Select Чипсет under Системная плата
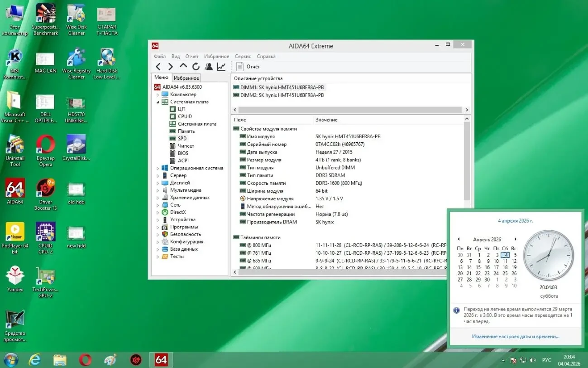Screen dimensions: 588x368 pos(187,145)
